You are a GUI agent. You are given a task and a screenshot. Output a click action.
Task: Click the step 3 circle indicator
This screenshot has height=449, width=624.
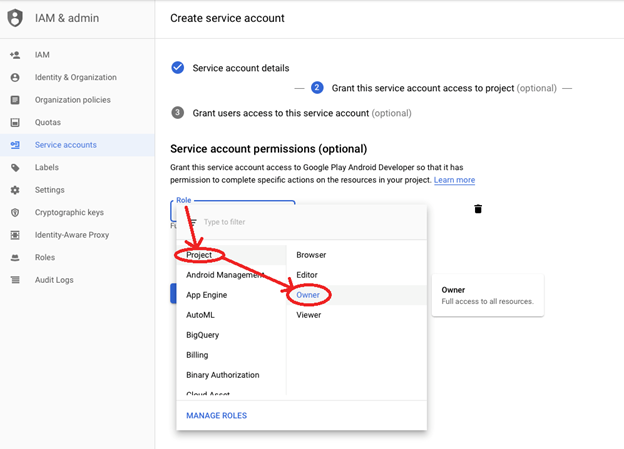(x=177, y=113)
